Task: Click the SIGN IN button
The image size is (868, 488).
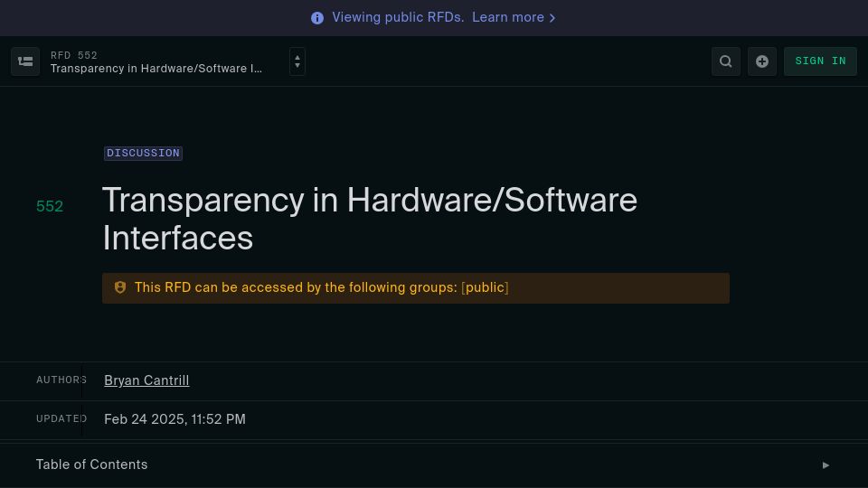Action: point(820,61)
